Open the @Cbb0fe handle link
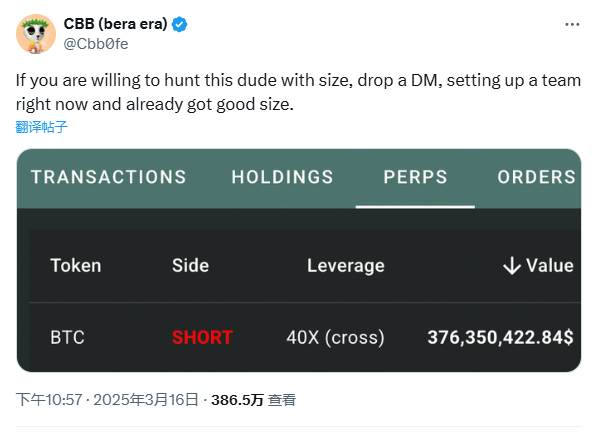 (x=96, y=44)
